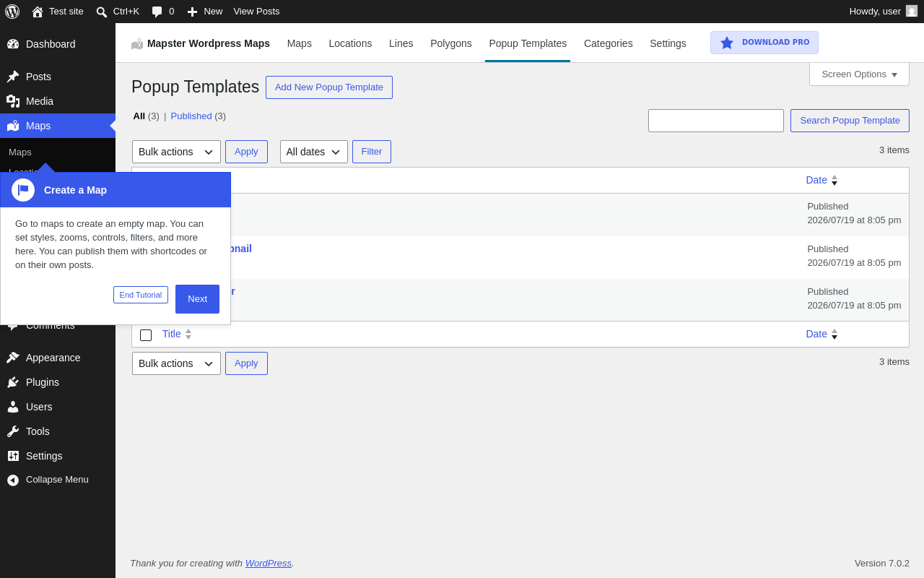The image size is (924, 578).
Task: Click the Test site home icon
Action: point(38,12)
